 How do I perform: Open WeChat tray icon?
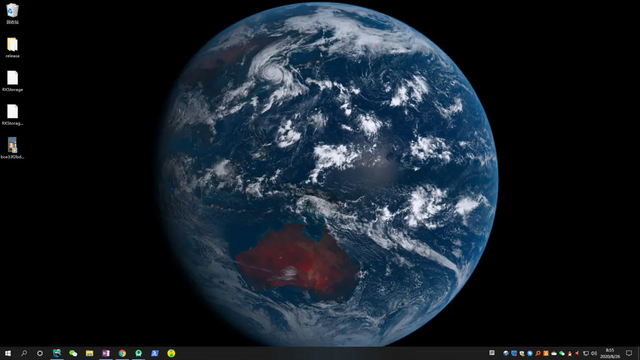pos(562,353)
